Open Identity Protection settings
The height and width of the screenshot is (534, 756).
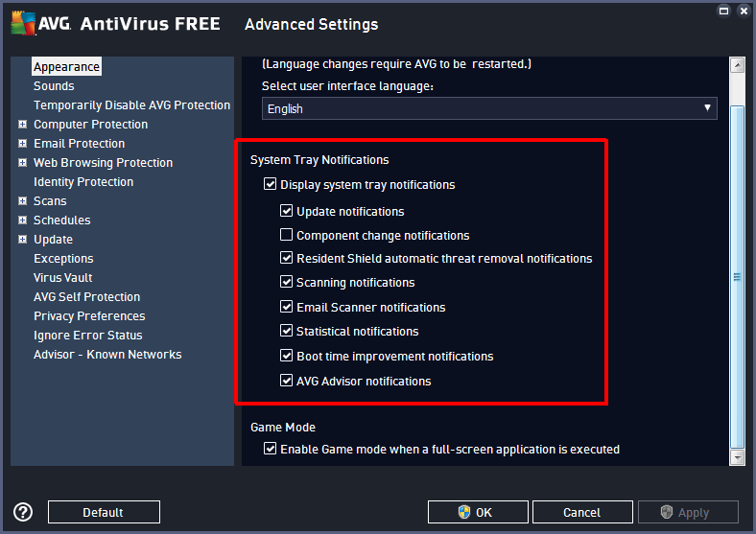[83, 182]
